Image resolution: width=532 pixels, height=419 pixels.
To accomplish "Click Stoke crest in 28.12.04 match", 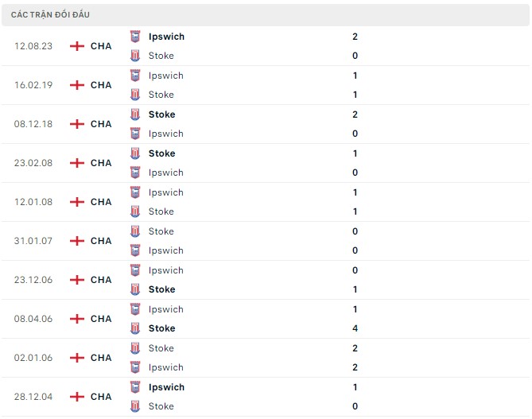I will [x=135, y=406].
